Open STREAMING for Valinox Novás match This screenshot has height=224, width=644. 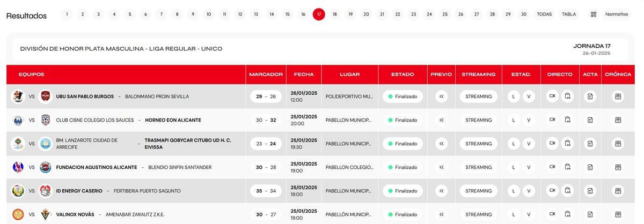point(479,214)
